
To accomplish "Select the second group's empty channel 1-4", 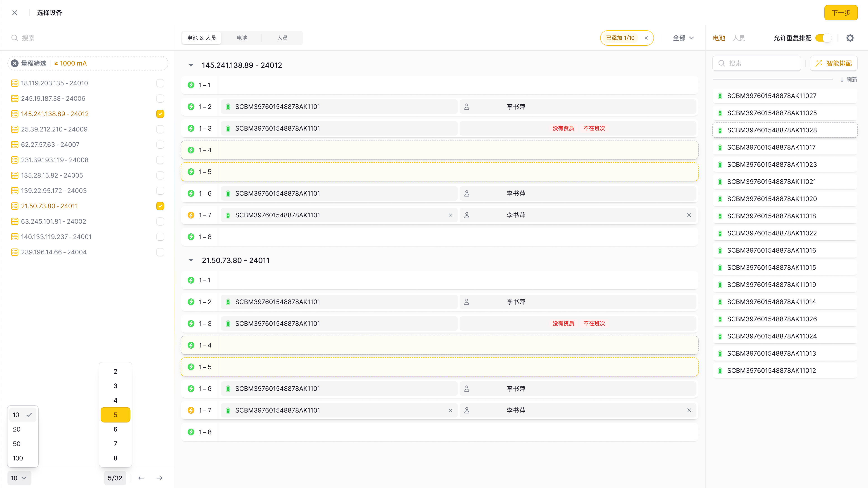I will (x=439, y=345).
